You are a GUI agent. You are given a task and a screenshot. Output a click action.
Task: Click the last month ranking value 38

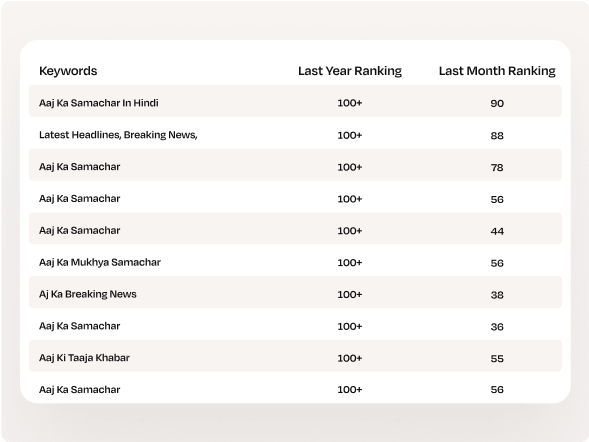[x=497, y=295]
